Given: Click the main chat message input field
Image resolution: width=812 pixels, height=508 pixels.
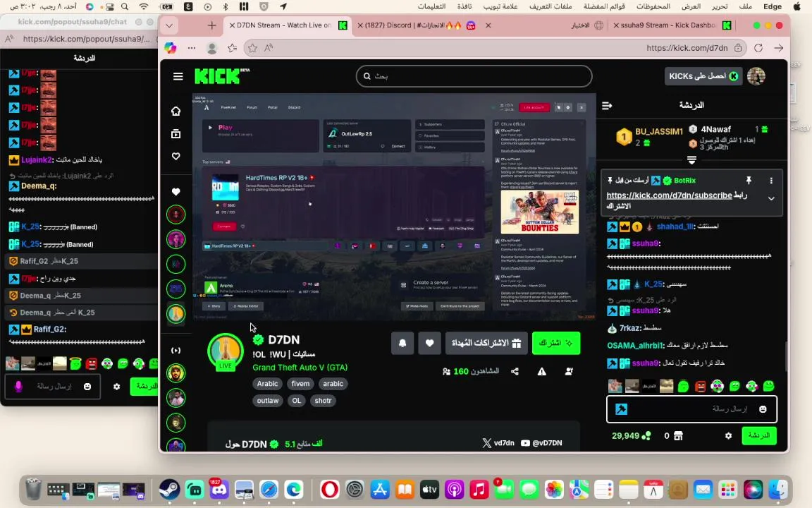Looking at the screenshot, I should (x=691, y=409).
